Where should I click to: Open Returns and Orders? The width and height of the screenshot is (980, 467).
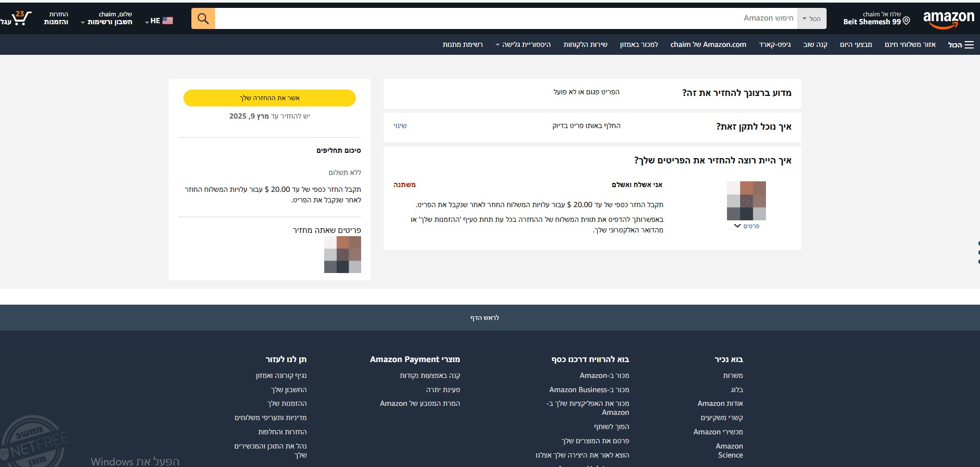coord(56,18)
